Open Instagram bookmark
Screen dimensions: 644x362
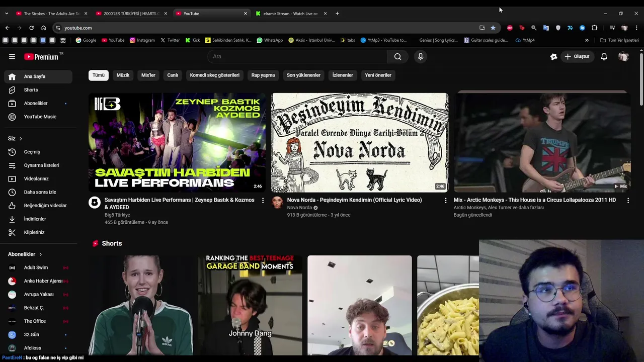(142, 40)
